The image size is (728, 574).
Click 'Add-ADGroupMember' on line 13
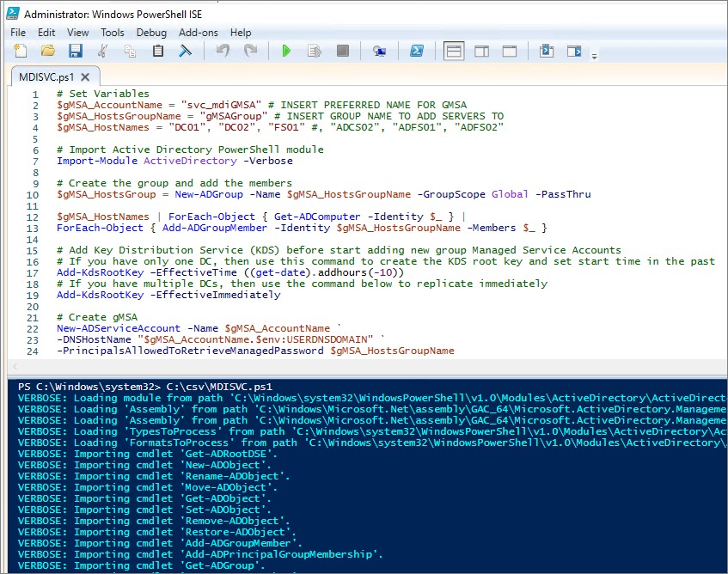[x=215, y=228]
